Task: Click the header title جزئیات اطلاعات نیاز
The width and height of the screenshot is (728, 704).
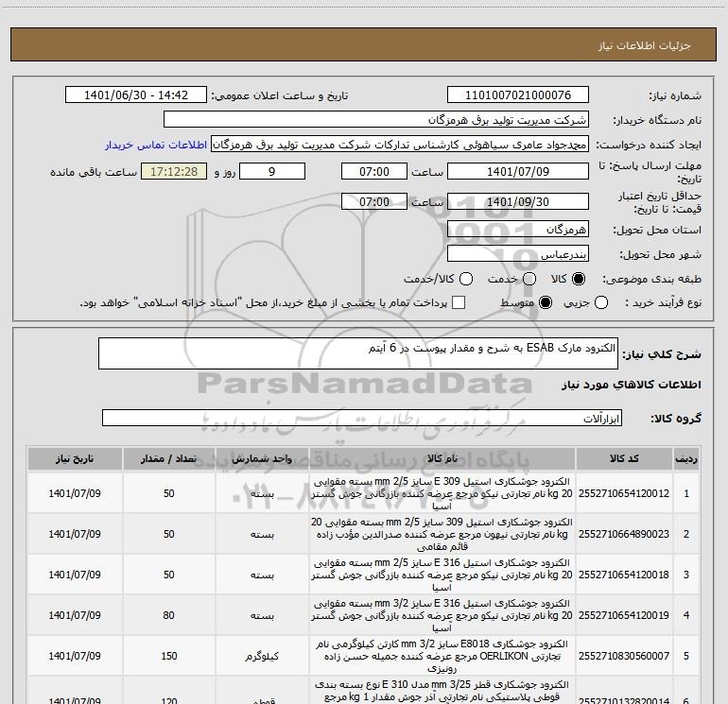Action: [645, 45]
